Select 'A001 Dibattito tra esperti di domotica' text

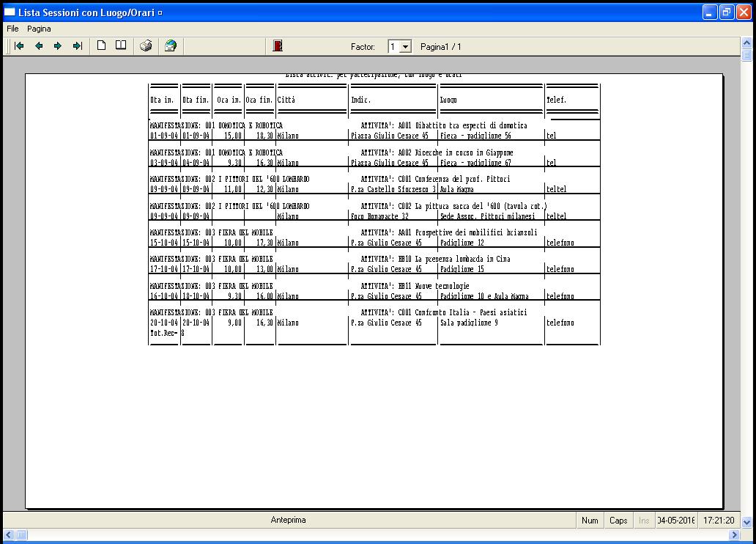(x=462, y=125)
